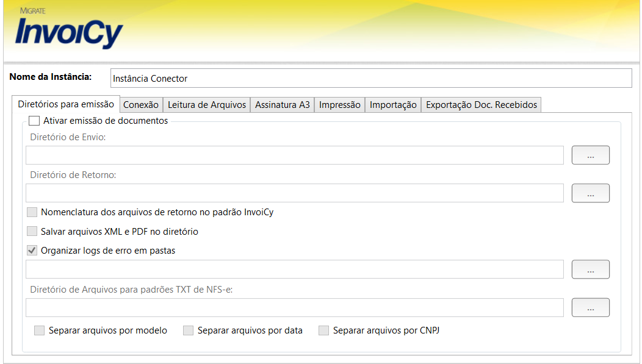
Task: Browse for the error logs folder
Action: 590,269
